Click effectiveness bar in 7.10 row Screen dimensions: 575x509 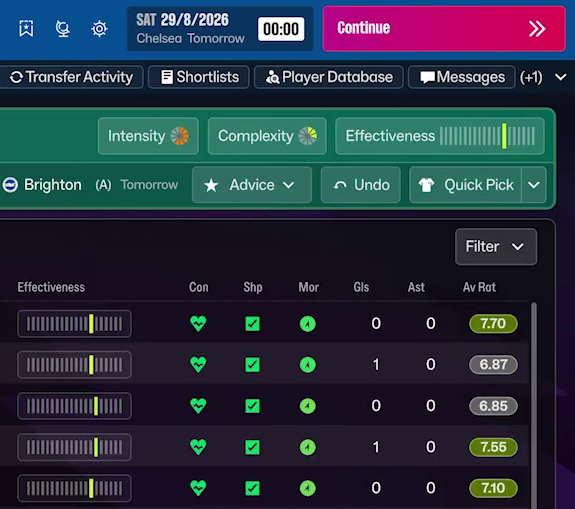pos(74,488)
